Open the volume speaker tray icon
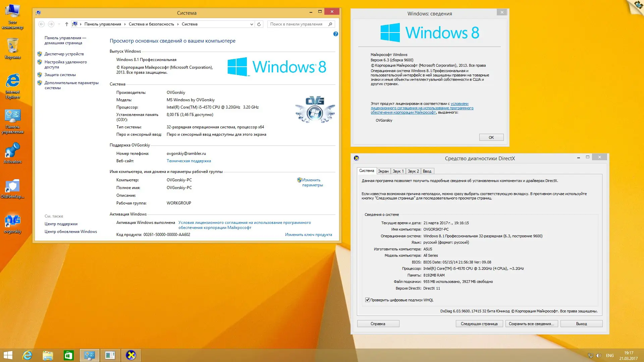This screenshot has height=362, width=644. tap(599, 356)
